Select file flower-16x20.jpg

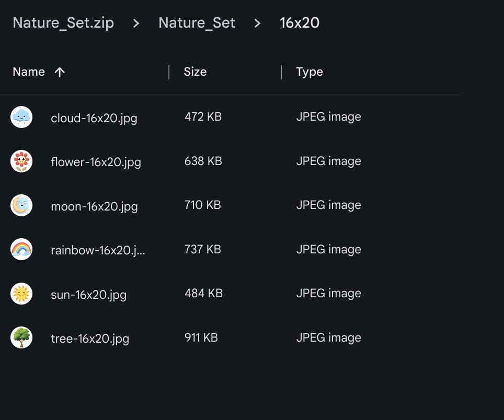[96, 162]
